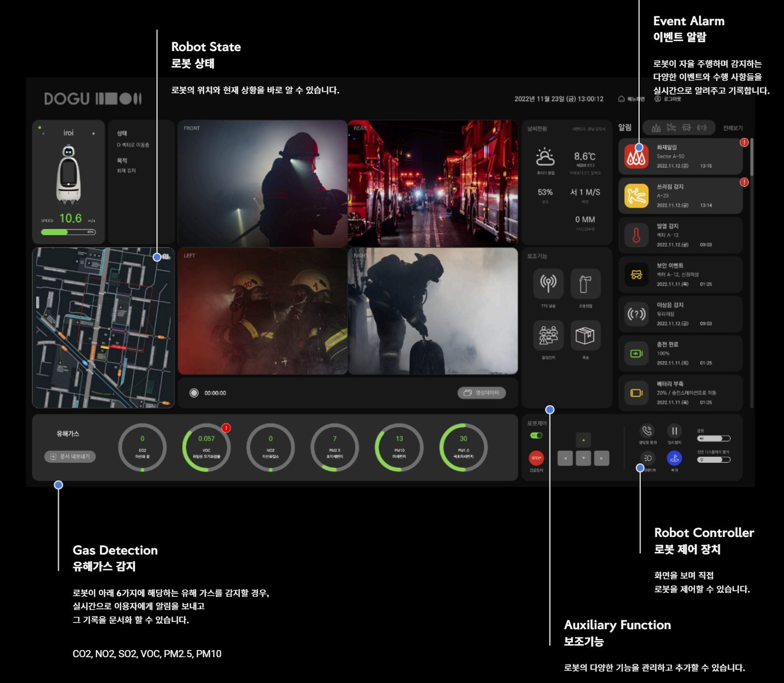View all alarms (전체보기)
The height and width of the screenshot is (683, 784).
tap(732, 128)
